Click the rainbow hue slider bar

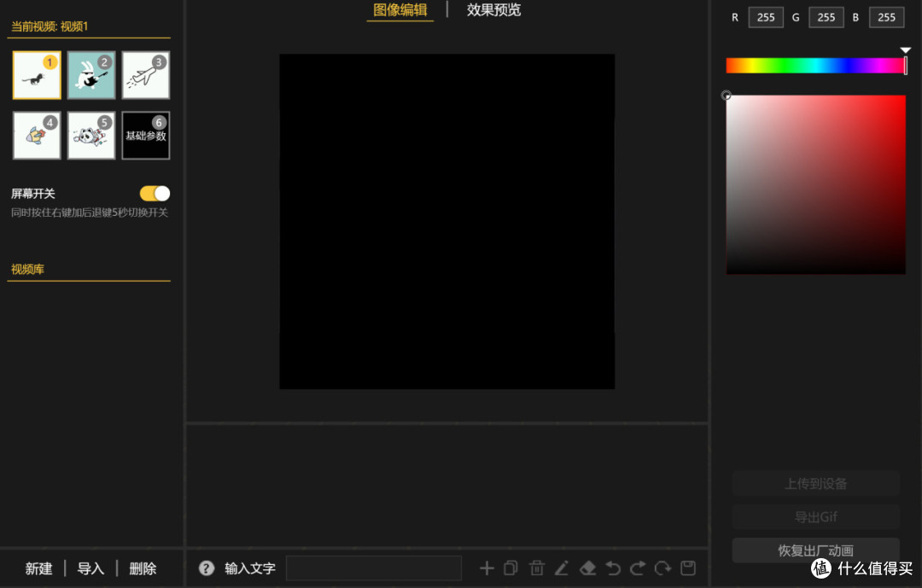click(x=815, y=65)
